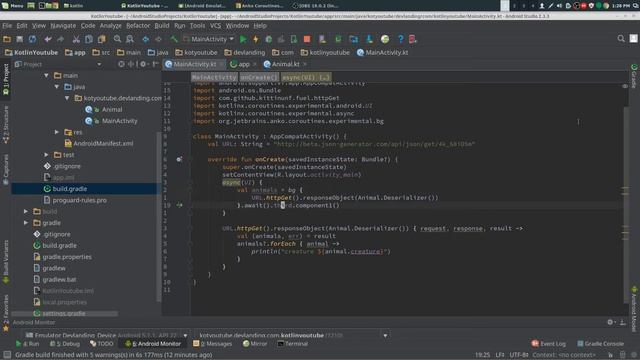The height and width of the screenshot is (360, 640).
Task: Click the Open folder toolbar icon
Action: 7,39
